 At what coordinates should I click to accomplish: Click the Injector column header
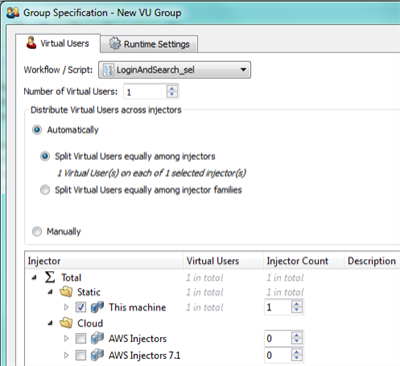(x=104, y=261)
